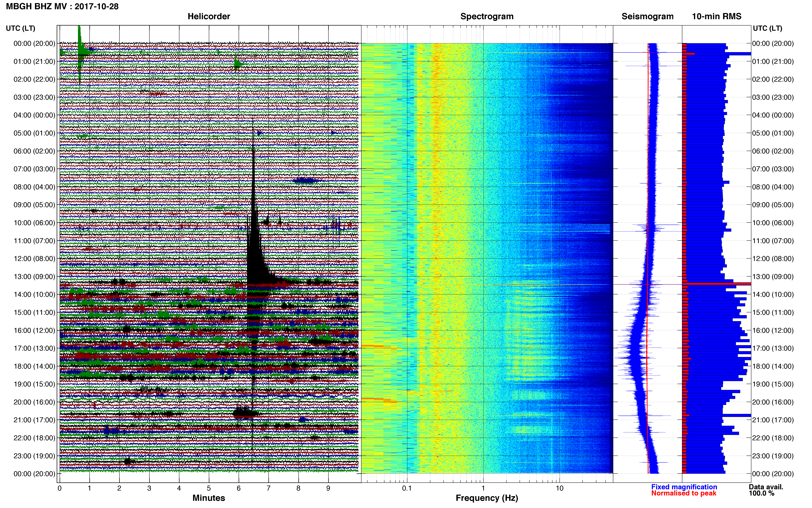Click left time label '21:00 (17:00)'
812x508 pixels.
(x=34, y=420)
